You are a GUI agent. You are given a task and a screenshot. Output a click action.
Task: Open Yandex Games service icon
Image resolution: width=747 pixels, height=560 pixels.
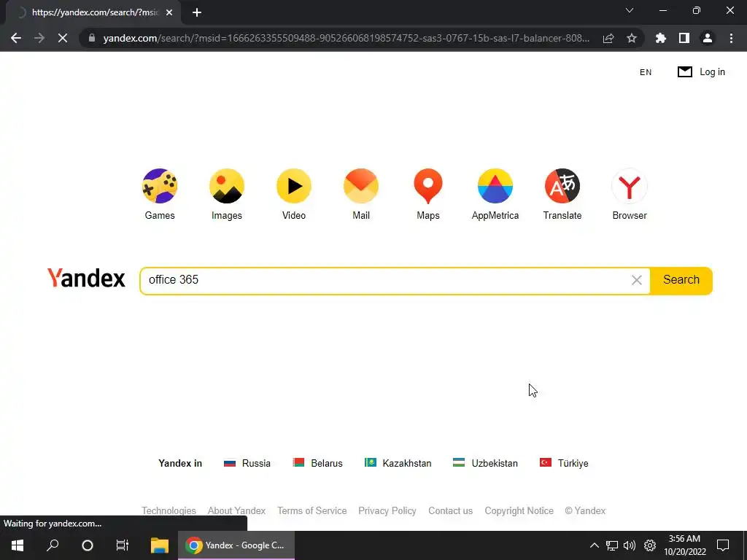pyautogui.click(x=160, y=186)
